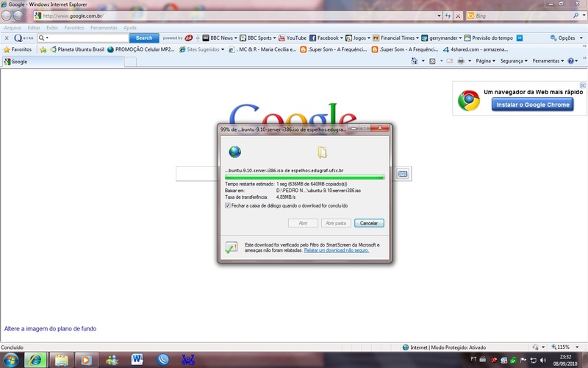Click the Abrir button in download dialog
This screenshot has height=368, width=588.
[303, 223]
